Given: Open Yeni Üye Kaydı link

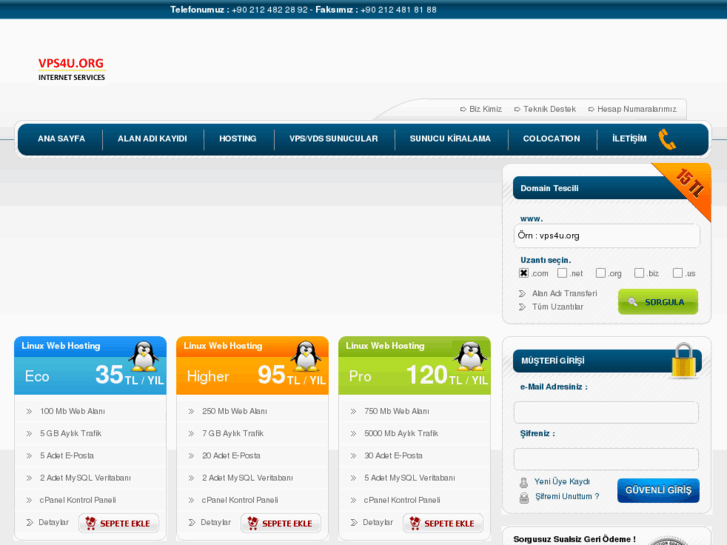Looking at the screenshot, I should point(562,482).
